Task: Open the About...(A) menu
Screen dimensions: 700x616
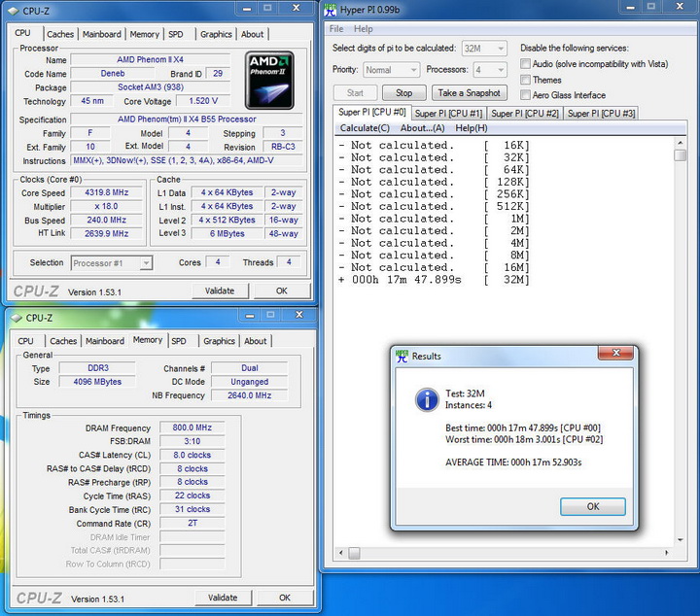Action: click(422, 128)
